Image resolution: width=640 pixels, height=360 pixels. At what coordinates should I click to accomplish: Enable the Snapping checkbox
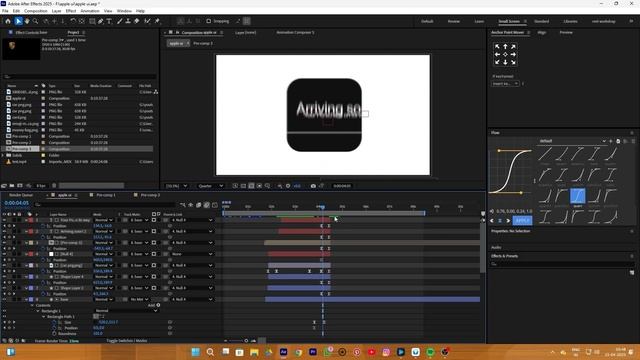[209, 21]
